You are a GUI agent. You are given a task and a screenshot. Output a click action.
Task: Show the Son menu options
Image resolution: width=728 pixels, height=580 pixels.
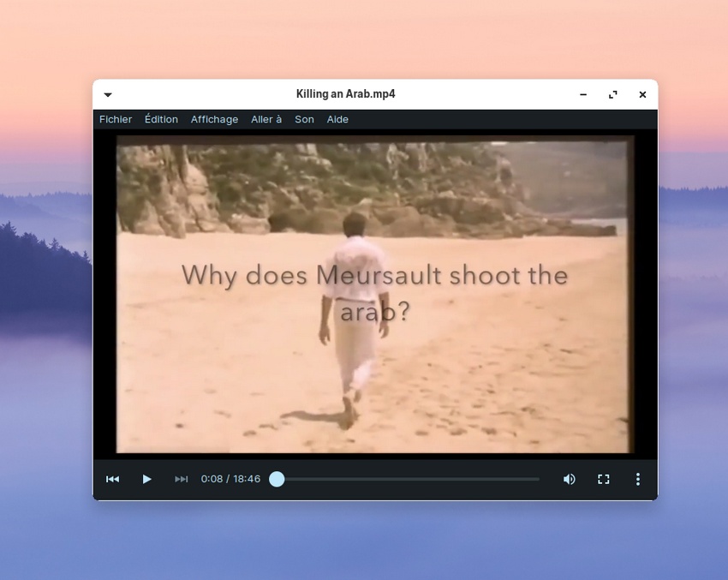[304, 119]
